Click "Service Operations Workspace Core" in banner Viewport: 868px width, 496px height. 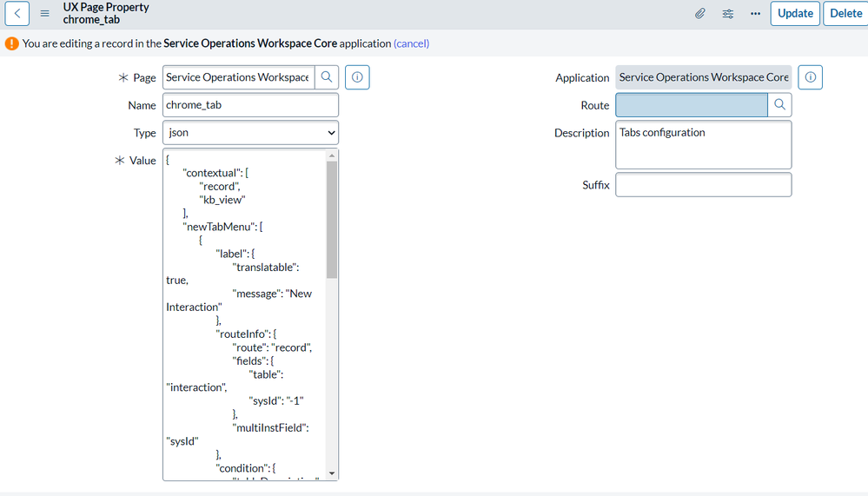point(250,43)
